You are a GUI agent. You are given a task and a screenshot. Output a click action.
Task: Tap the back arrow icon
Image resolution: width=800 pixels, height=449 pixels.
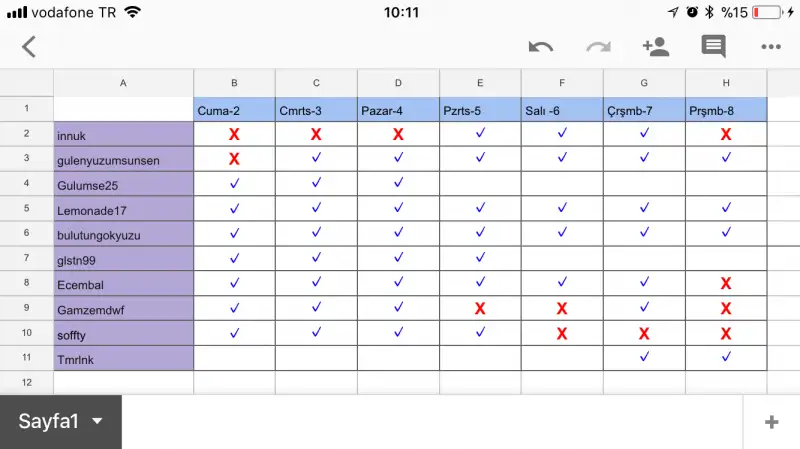click(x=29, y=46)
